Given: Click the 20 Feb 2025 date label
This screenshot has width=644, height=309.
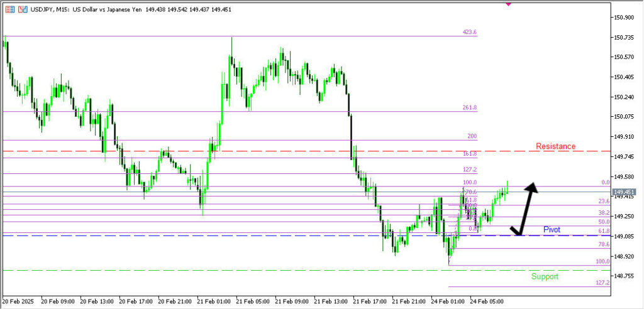Looking at the screenshot, I should (18, 301).
